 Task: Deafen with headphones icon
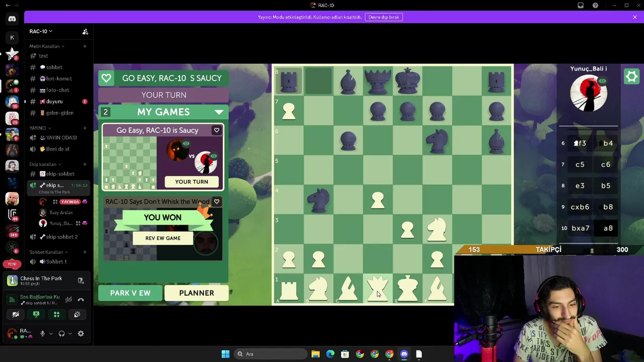coord(61,334)
